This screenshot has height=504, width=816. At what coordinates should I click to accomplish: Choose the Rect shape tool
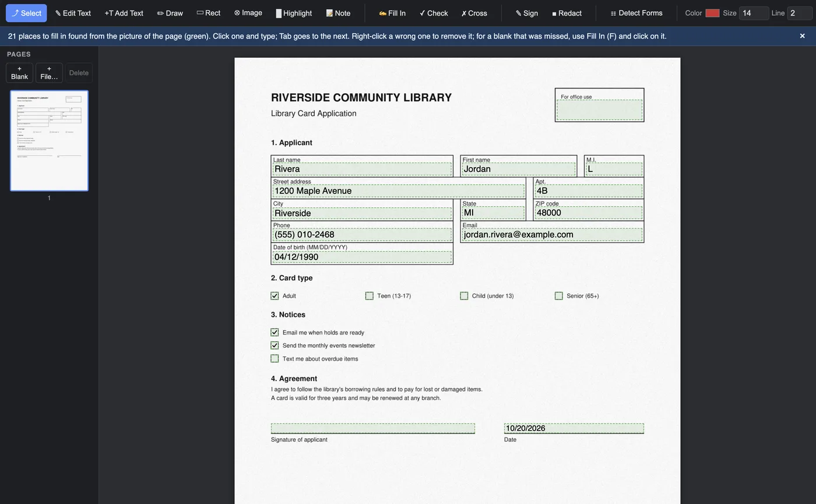pyautogui.click(x=209, y=13)
